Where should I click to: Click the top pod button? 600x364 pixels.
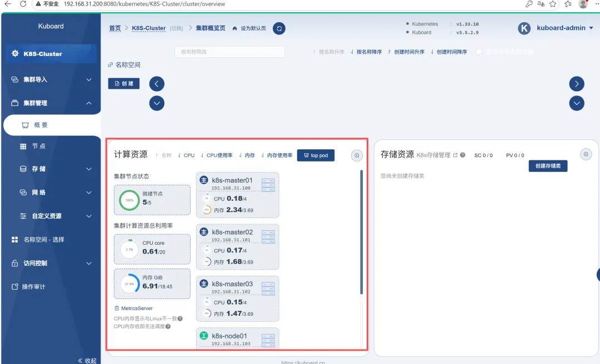[316, 155]
